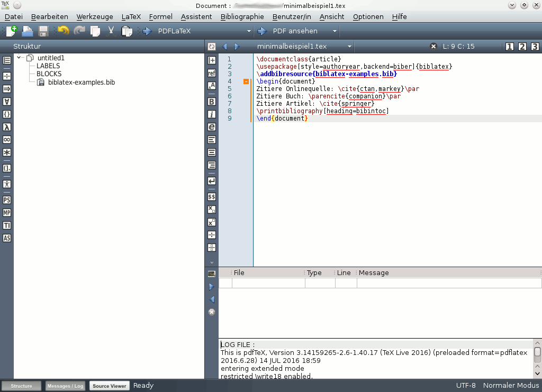Open the Bibliographie menu
This screenshot has height=392, width=542.
coord(242,16)
